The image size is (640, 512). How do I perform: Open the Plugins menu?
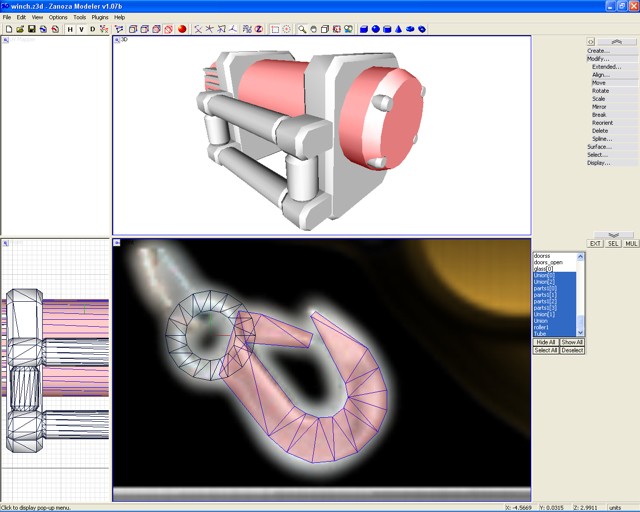[100, 17]
